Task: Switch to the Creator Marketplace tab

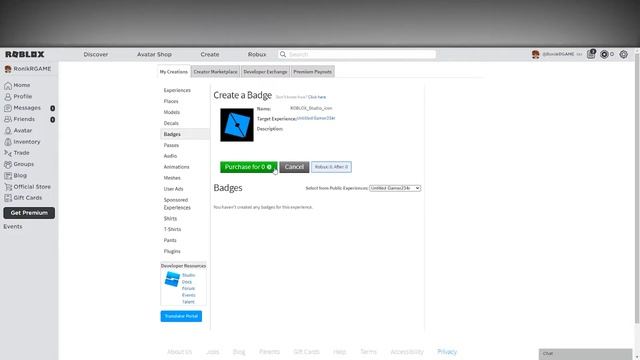Action: [x=215, y=71]
